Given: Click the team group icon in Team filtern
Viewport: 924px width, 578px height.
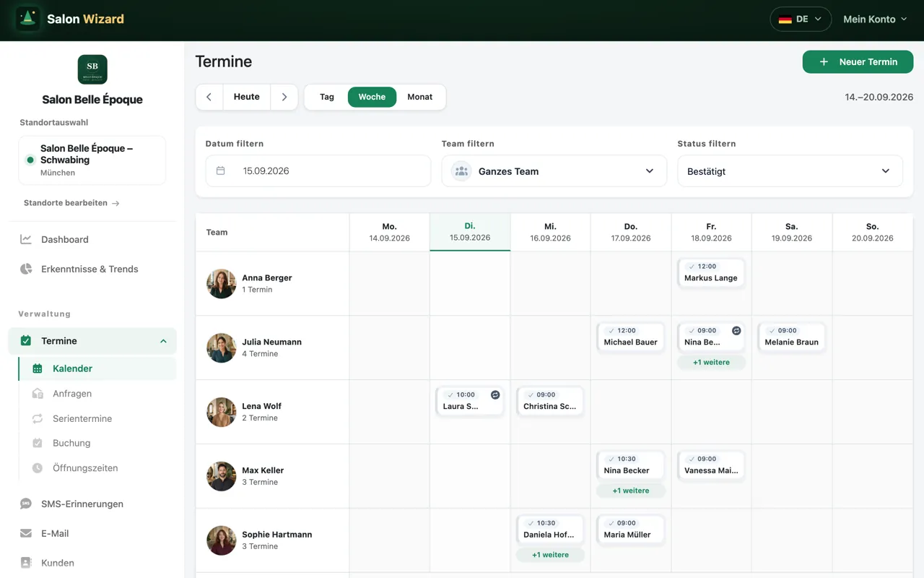Looking at the screenshot, I should click(x=461, y=171).
